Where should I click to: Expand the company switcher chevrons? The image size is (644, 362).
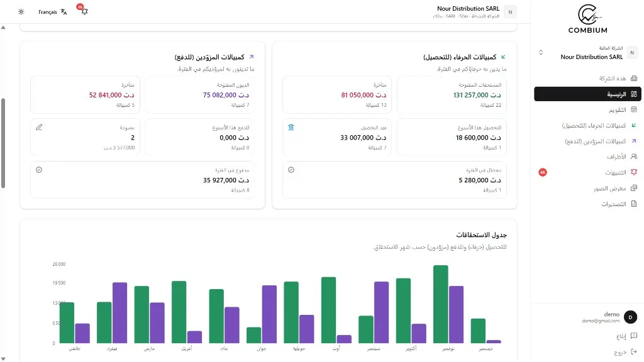click(541, 53)
